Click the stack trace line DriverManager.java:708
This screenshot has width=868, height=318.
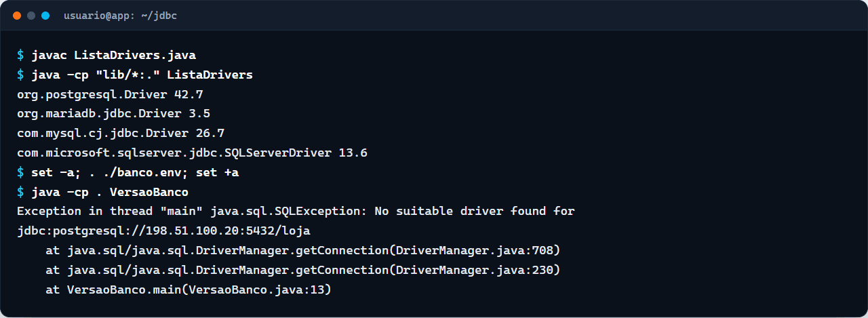[x=303, y=251]
